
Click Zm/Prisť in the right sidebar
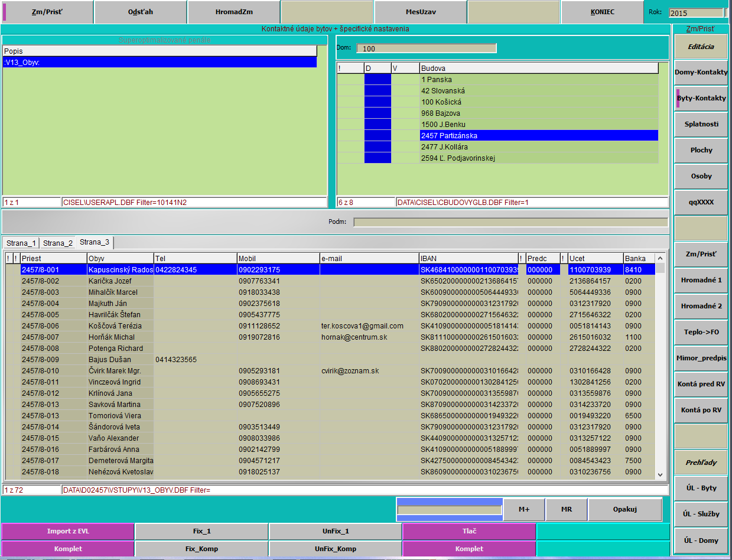pos(701,254)
